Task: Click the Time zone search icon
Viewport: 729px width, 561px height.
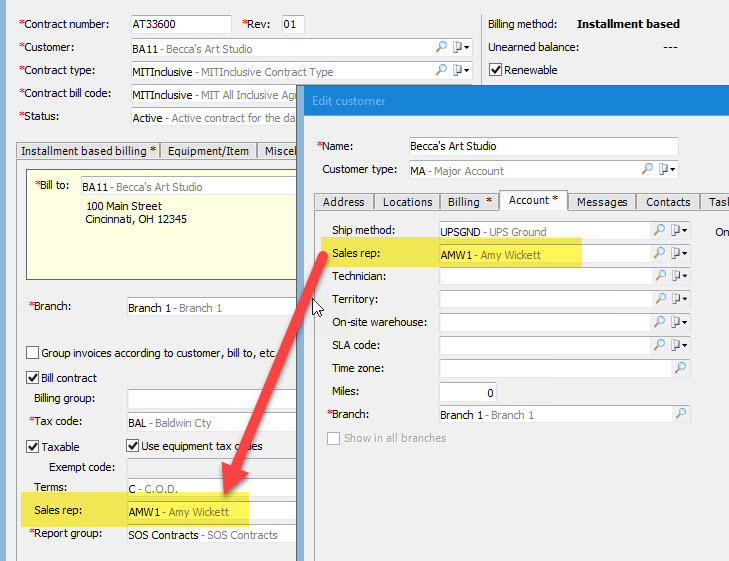Action: coord(680,368)
